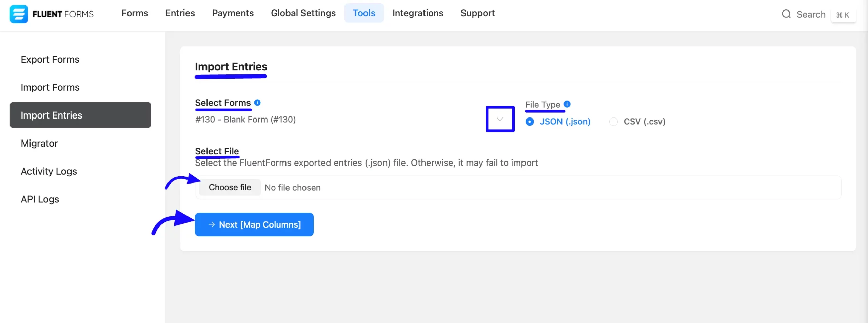Go to the Payments menu
Image resolution: width=868 pixels, height=323 pixels.
coord(233,13)
